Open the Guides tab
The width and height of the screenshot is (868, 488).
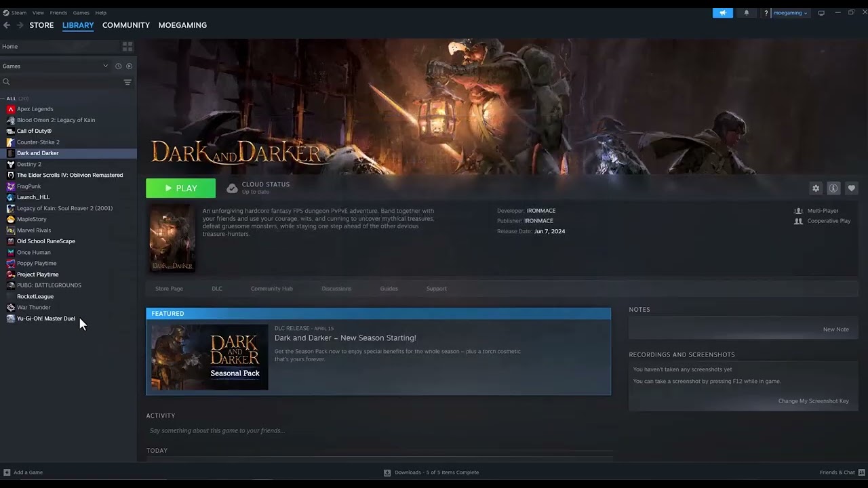pos(389,289)
